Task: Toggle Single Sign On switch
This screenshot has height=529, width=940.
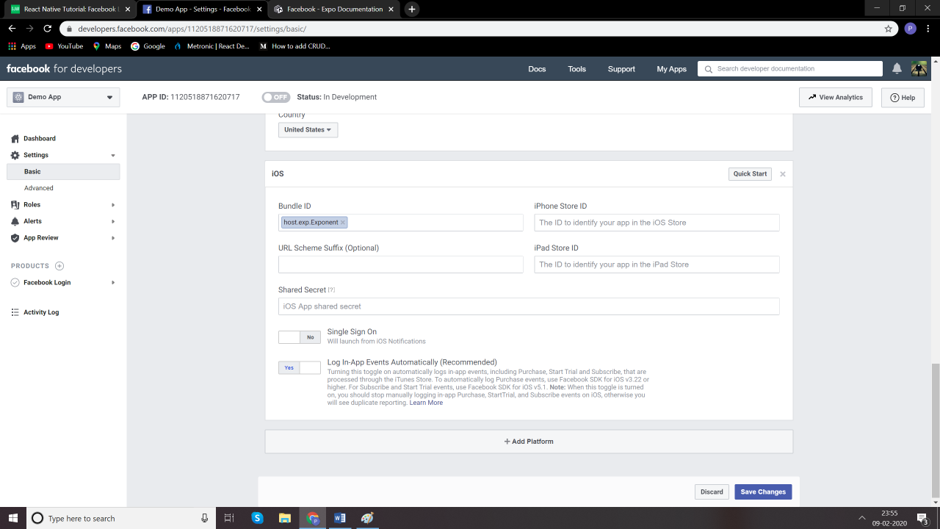Action: [x=299, y=337]
